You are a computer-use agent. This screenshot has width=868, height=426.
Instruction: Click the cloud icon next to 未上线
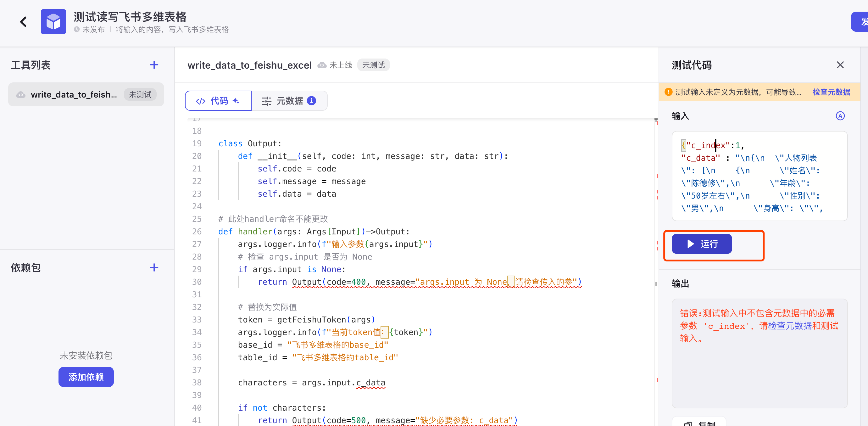point(322,65)
